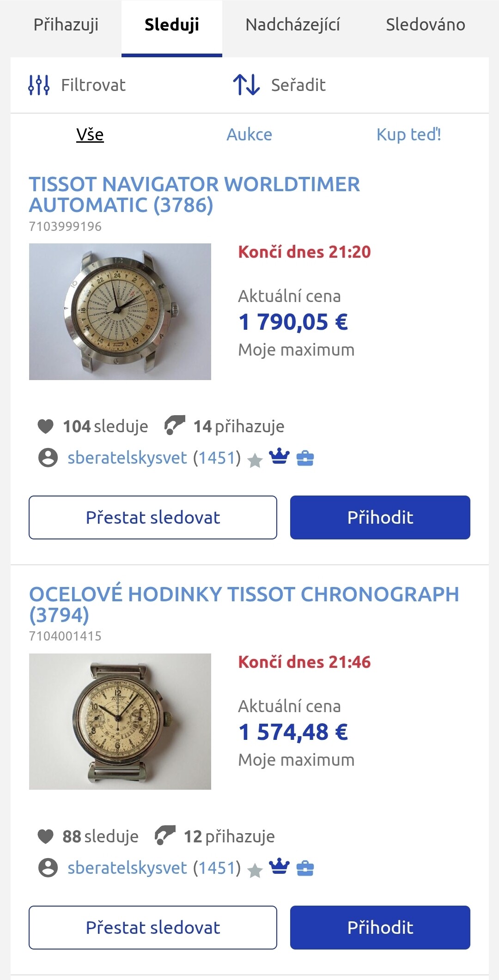
Task: Click grey star next to first seller rating
Action: (255, 460)
